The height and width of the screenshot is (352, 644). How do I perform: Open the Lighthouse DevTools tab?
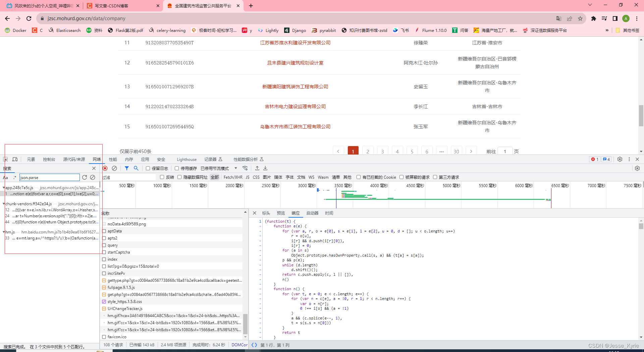[x=186, y=159]
